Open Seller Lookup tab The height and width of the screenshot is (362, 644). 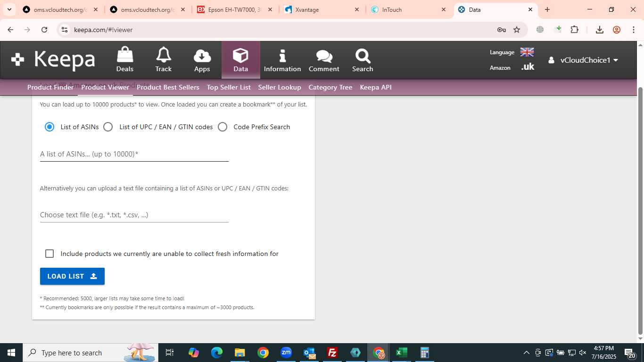(280, 87)
